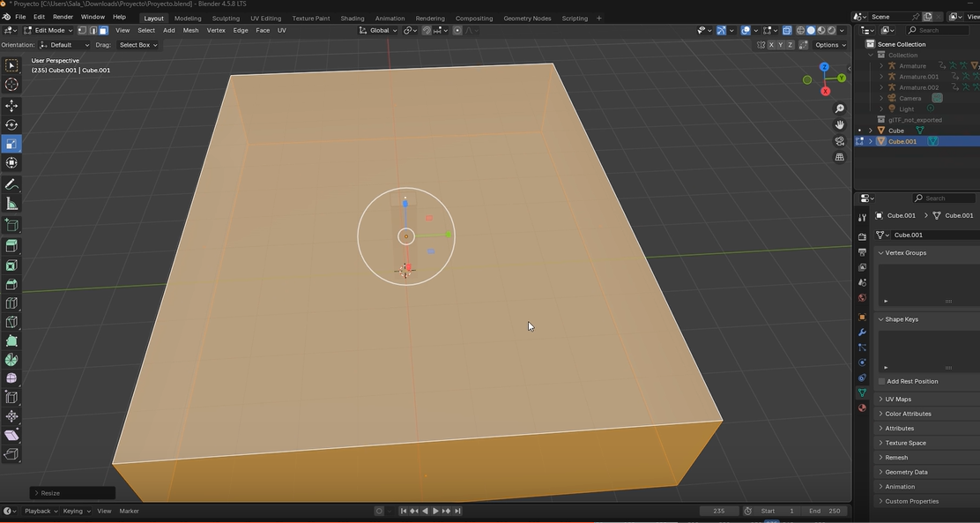Click the Options button in viewport header
Image resolution: width=980 pixels, height=523 pixels.
829,45
